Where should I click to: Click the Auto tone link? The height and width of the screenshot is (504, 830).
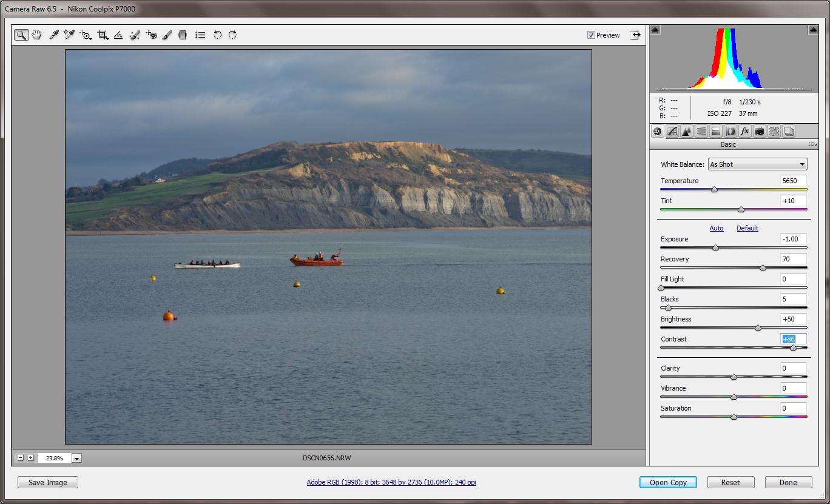(x=717, y=228)
